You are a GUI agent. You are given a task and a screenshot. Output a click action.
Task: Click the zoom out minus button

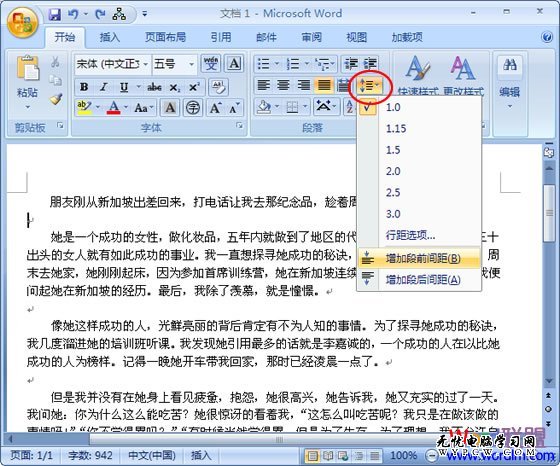click(432, 456)
